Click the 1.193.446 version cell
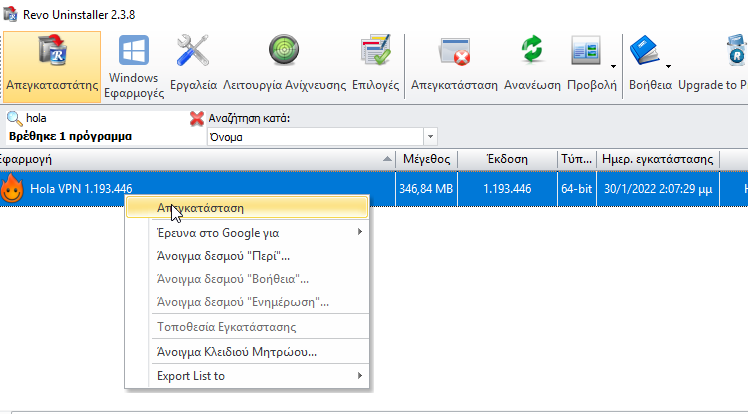The image size is (748, 414). click(x=507, y=189)
